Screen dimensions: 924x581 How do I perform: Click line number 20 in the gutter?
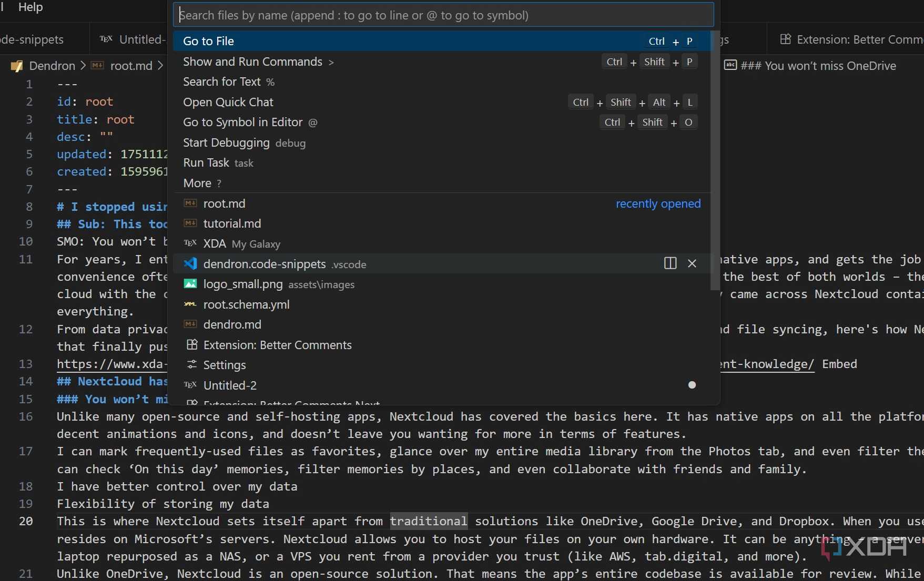26,521
